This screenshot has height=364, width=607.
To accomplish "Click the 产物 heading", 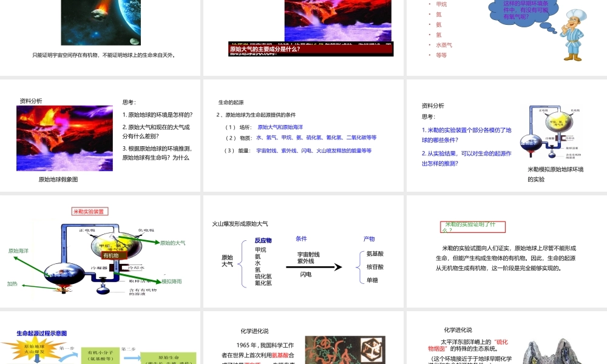I will tap(369, 238).
